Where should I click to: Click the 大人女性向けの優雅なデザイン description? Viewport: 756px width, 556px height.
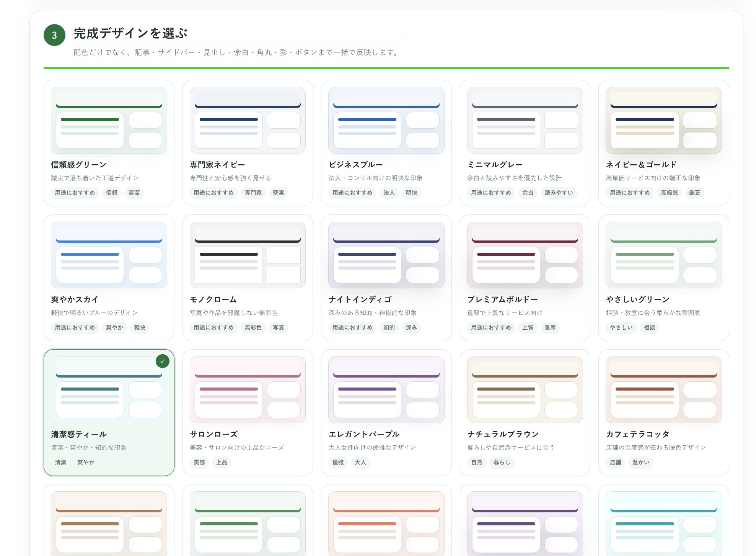pos(372,448)
